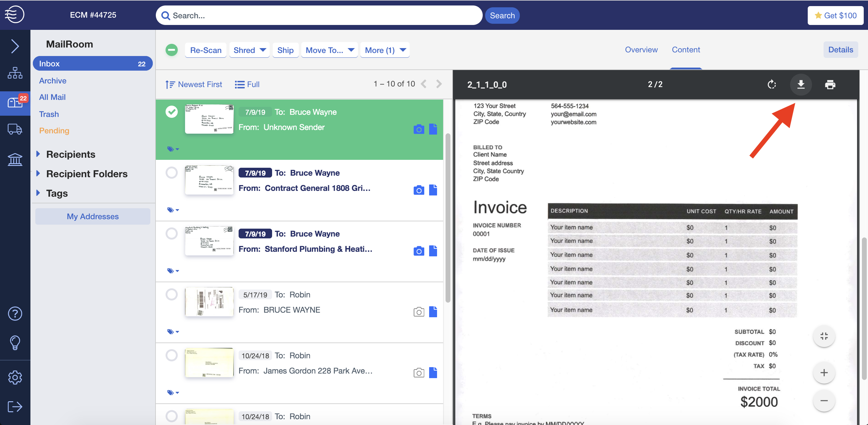Screen dimensions: 868x425
Task: Click the logout icon at the sidebar bottom
Action: coord(15,406)
